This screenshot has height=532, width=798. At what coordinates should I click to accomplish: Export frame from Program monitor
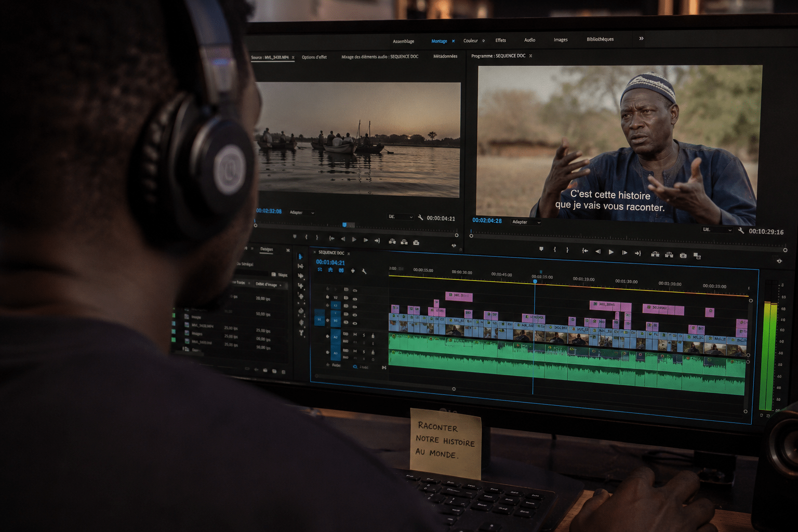683,255
